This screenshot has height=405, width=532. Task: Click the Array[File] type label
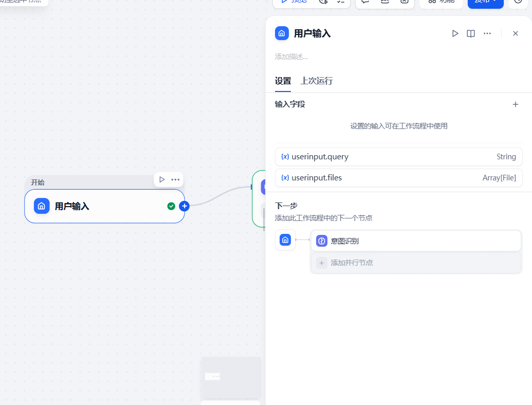click(499, 178)
